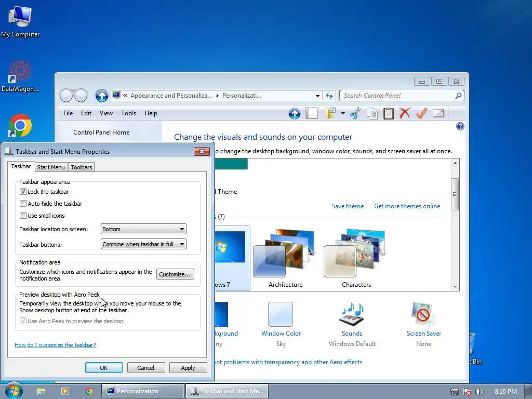
Task: Click the Personalization taskbar button
Action: tap(143, 391)
